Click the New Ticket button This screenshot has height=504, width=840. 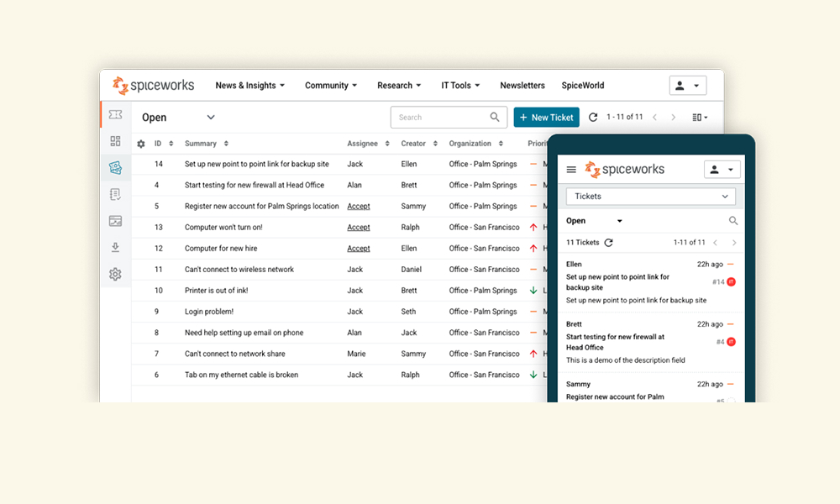547,118
